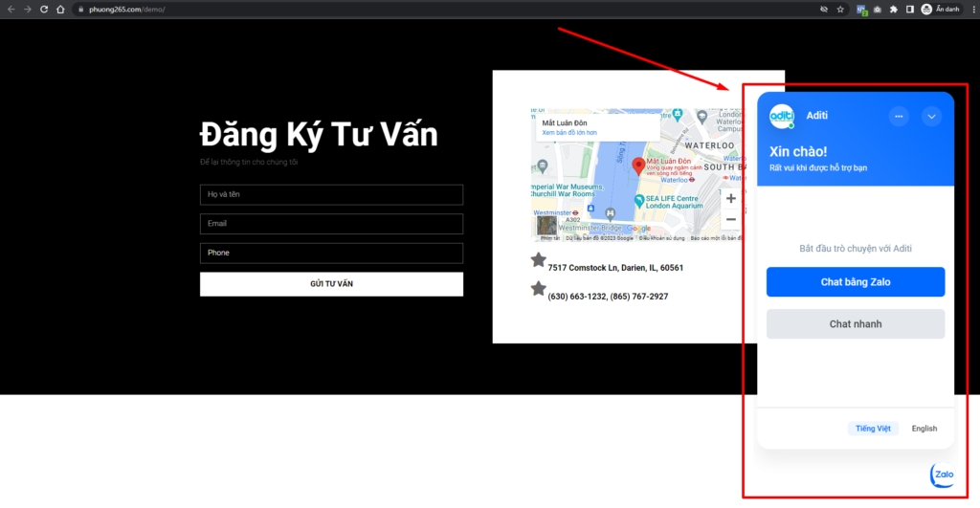Open the Ẩn danh profile menu
The image size is (980, 508).
[x=940, y=9]
